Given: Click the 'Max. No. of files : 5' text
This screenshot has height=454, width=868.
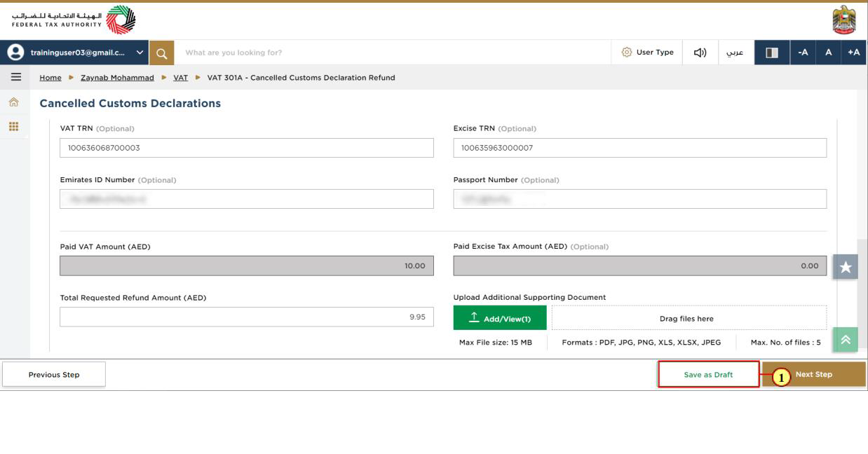Looking at the screenshot, I should click(x=786, y=343).
